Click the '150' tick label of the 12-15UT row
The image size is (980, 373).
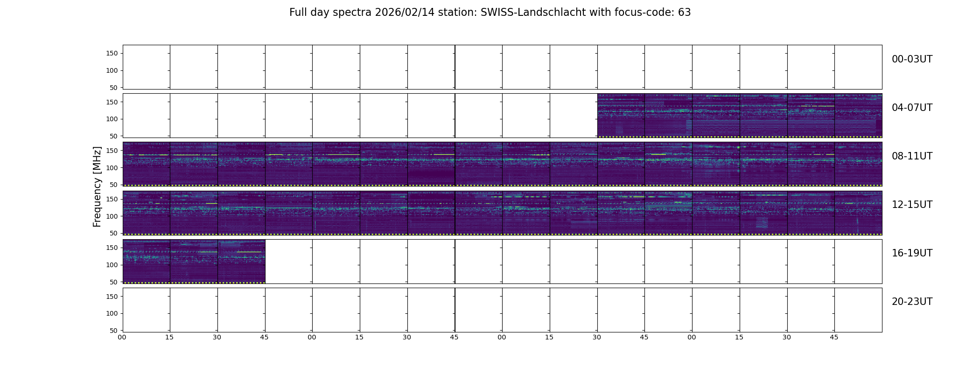point(112,200)
